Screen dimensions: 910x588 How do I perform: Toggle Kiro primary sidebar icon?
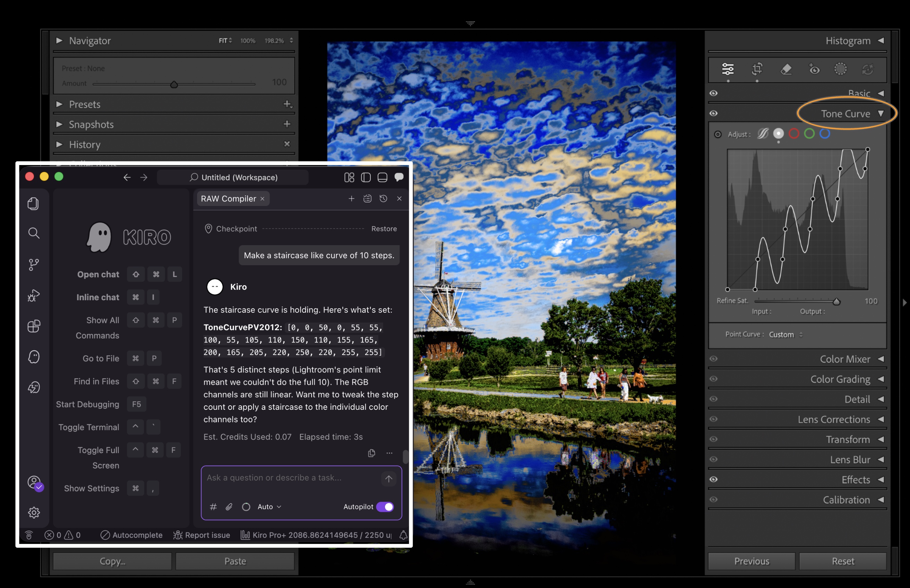coord(366,177)
